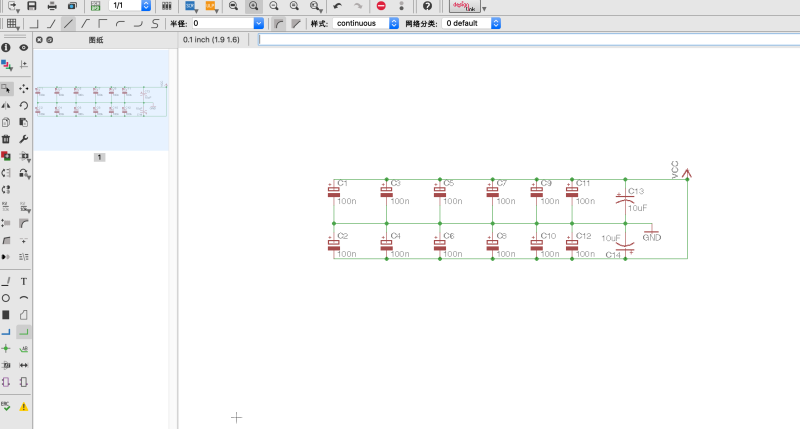Select the Add part tool
Viewport: 800px width, 429px height.
click(x=6, y=156)
